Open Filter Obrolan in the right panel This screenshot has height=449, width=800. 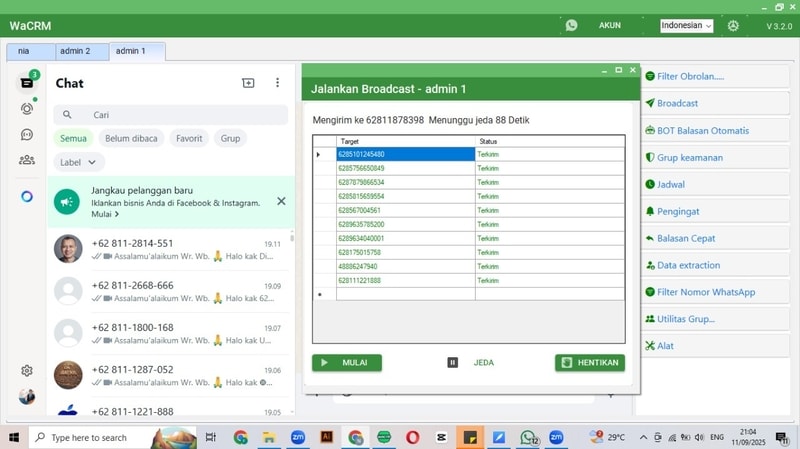coord(714,77)
